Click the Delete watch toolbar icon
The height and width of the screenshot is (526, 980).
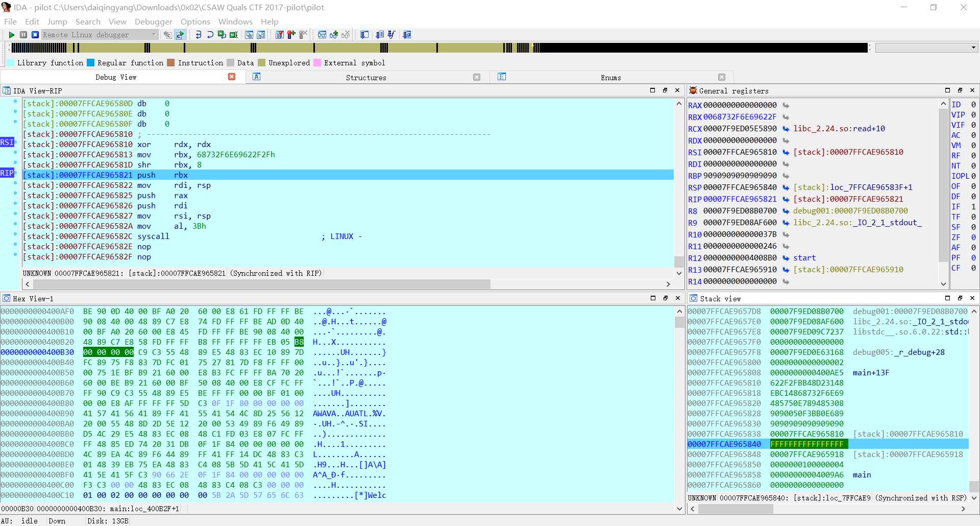pyautogui.click(x=346, y=35)
